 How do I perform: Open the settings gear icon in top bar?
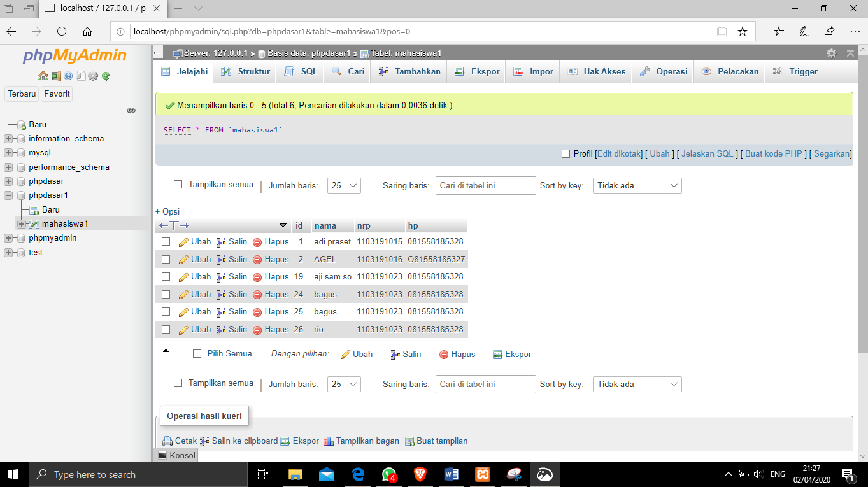830,53
